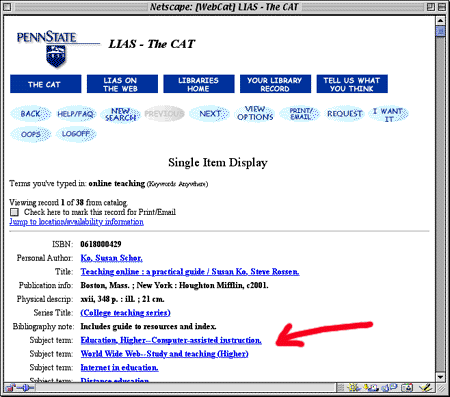Open Mail inbox component icon
450x397 pixels.
(370, 388)
